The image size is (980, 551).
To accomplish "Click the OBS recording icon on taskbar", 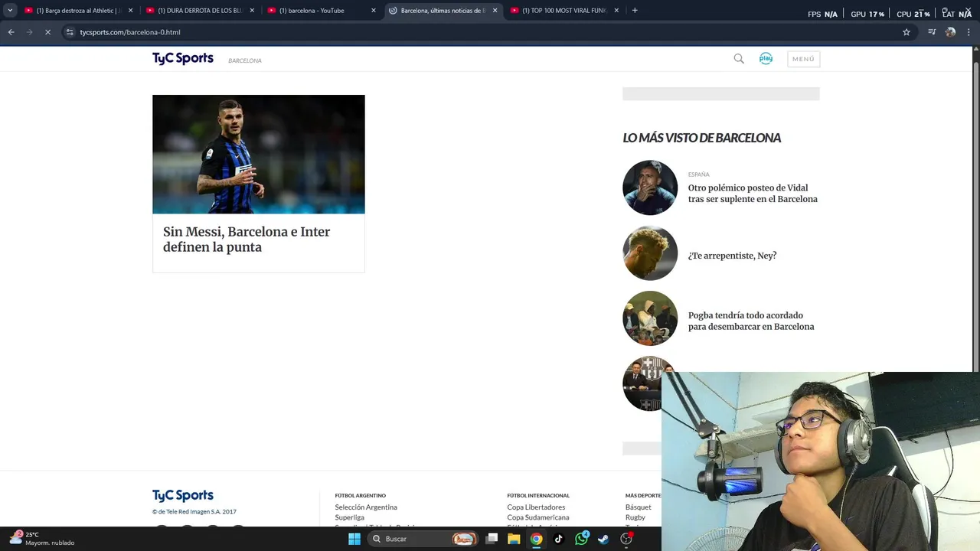I will click(626, 539).
